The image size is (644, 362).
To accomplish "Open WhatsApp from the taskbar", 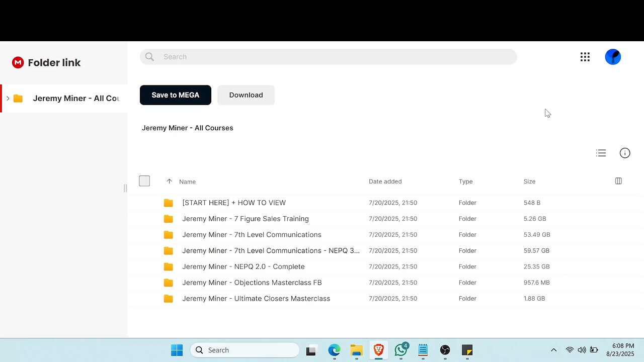I will point(401,350).
